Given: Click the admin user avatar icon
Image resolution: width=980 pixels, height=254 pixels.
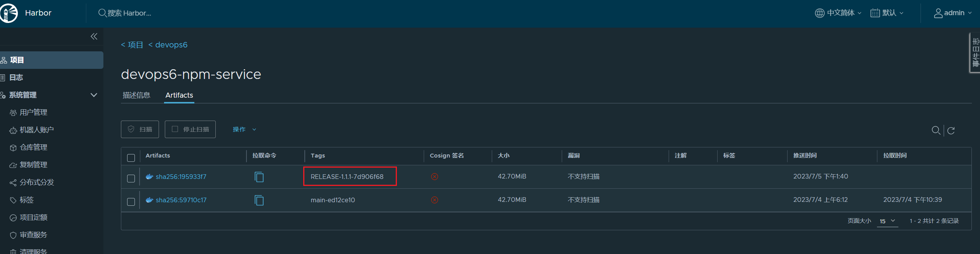Looking at the screenshot, I should pyautogui.click(x=938, y=13).
